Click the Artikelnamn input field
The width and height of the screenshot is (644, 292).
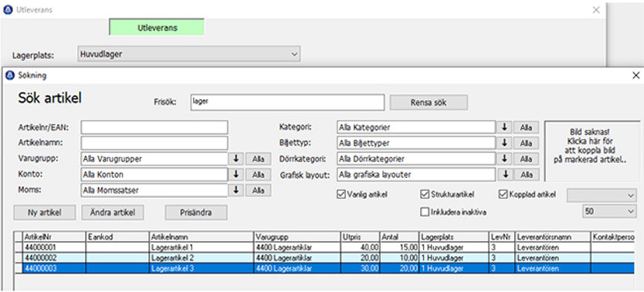point(154,144)
